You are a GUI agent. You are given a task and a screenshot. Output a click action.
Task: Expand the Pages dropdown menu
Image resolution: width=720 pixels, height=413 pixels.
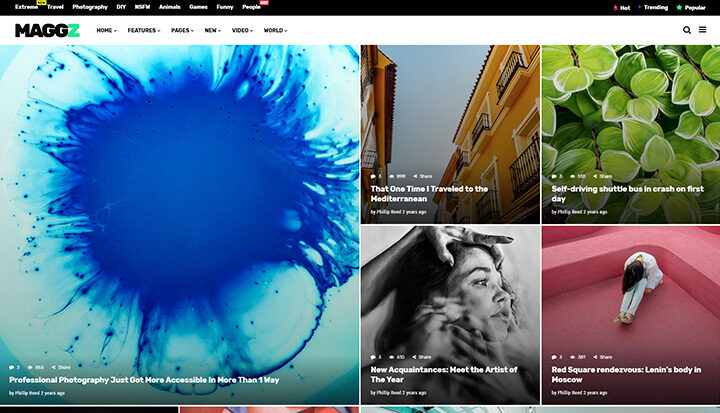(x=182, y=31)
